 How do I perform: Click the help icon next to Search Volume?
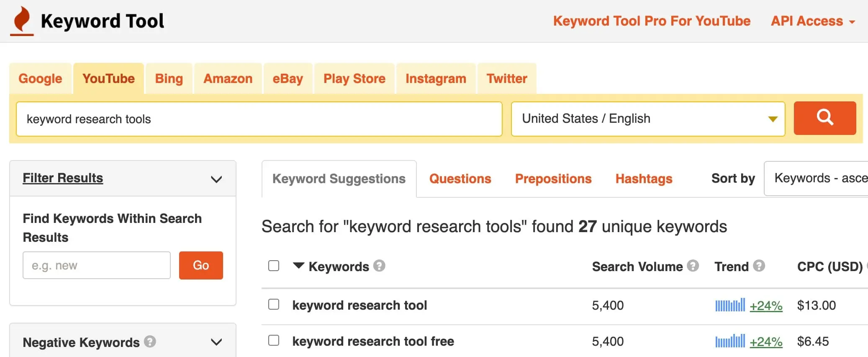pos(693,266)
